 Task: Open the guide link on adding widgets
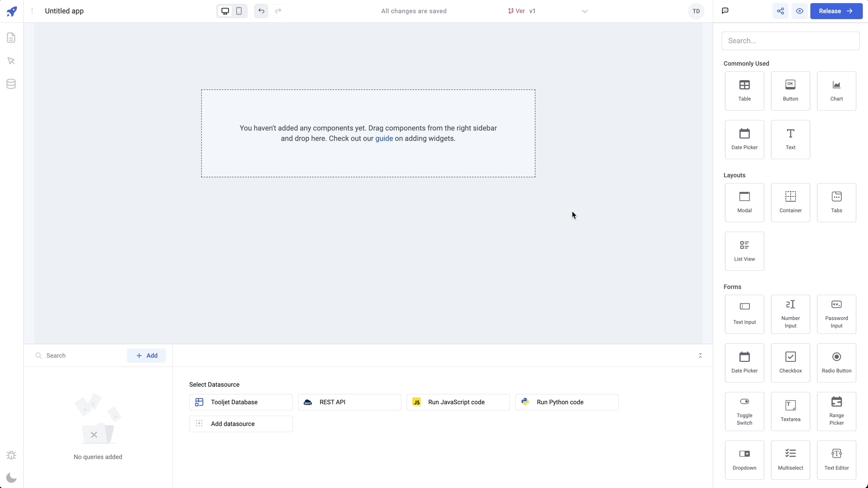[384, 139]
